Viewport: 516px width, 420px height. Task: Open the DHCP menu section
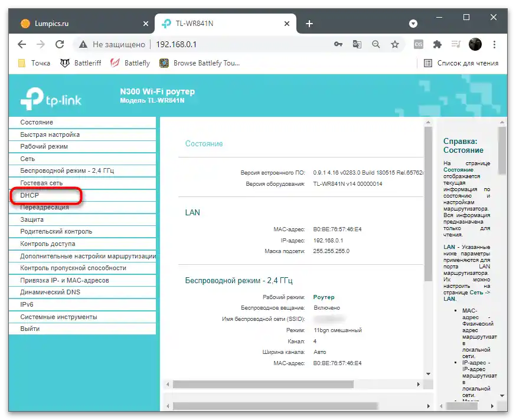pyautogui.click(x=82, y=195)
